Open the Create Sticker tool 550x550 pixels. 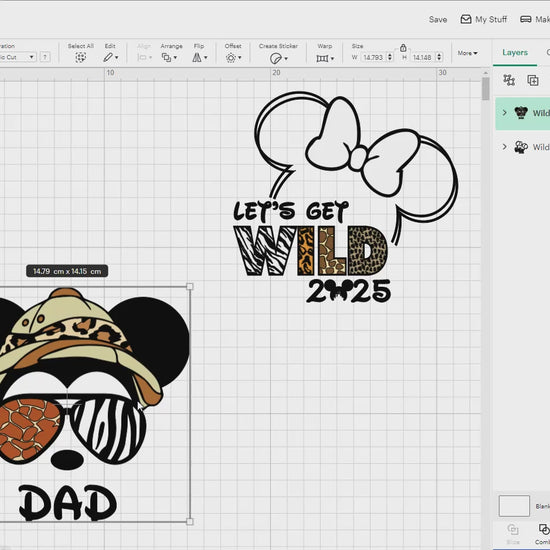[279, 58]
